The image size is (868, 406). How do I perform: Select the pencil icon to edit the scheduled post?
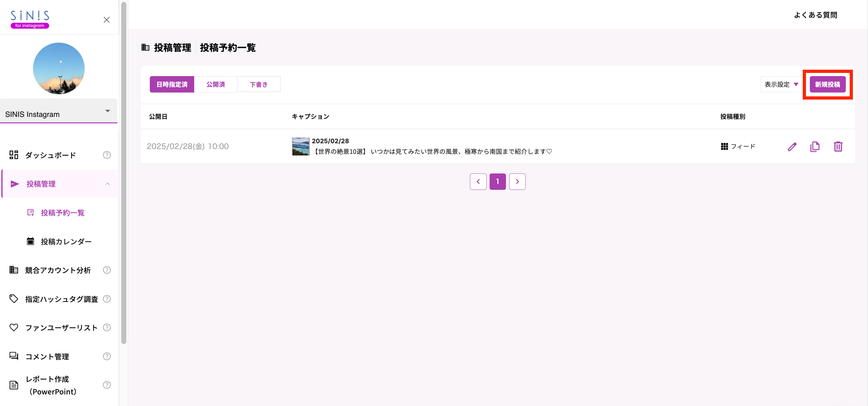[x=792, y=146]
